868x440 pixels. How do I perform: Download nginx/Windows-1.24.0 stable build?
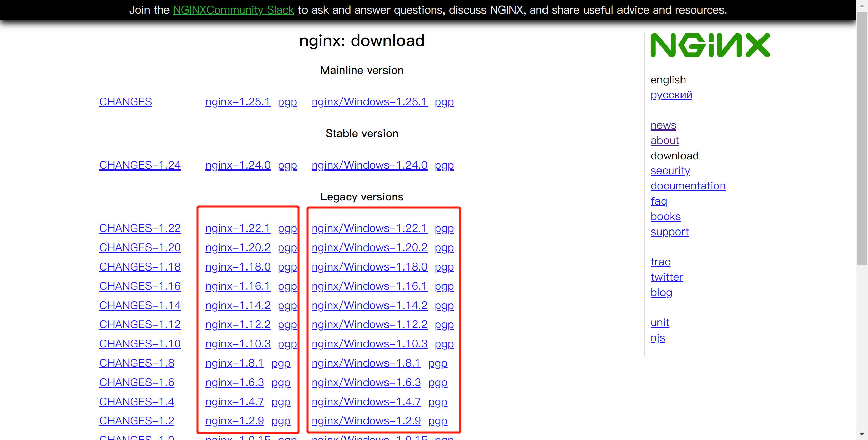369,165
